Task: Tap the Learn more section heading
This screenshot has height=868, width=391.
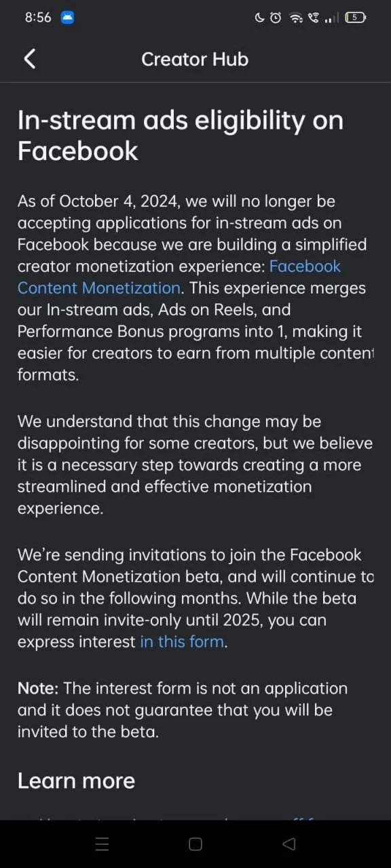Action: (x=76, y=781)
